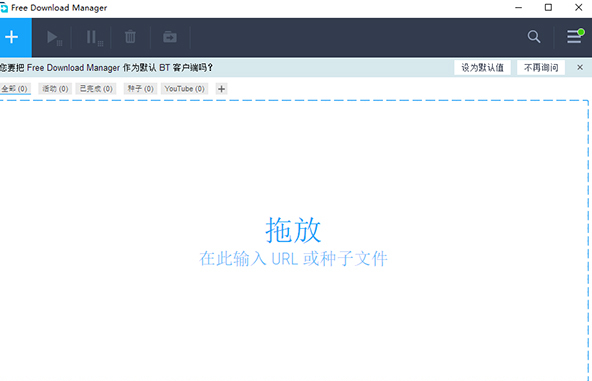Minimize the Free Download Manager window

tap(518, 8)
